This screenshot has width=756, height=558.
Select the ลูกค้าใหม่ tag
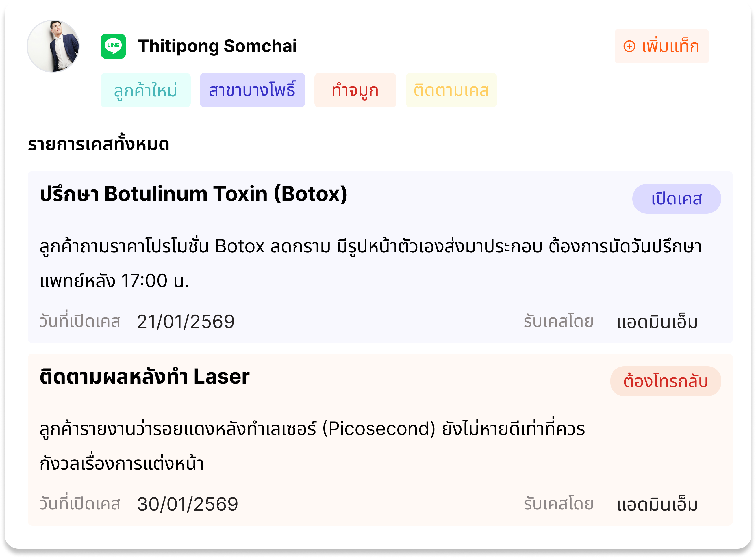[x=145, y=90]
